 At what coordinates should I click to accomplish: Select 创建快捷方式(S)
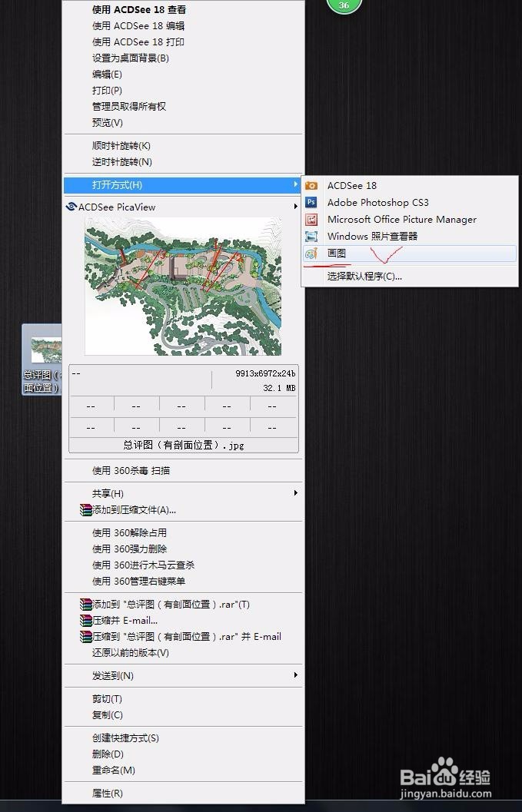(125, 738)
